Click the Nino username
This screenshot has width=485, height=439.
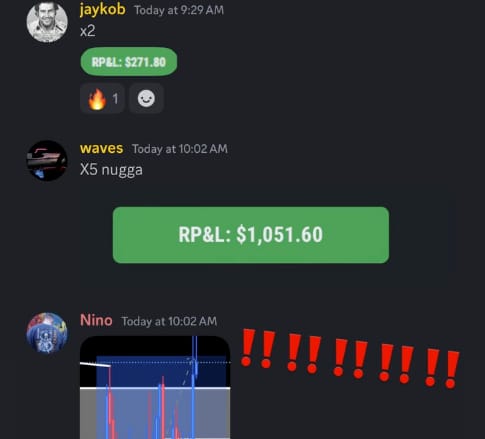pos(96,320)
